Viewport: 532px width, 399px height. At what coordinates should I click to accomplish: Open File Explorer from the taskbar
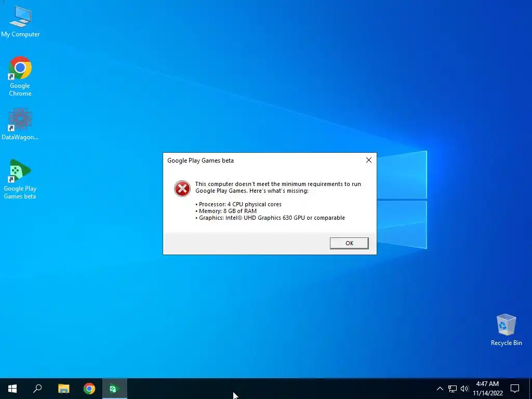tap(63, 389)
